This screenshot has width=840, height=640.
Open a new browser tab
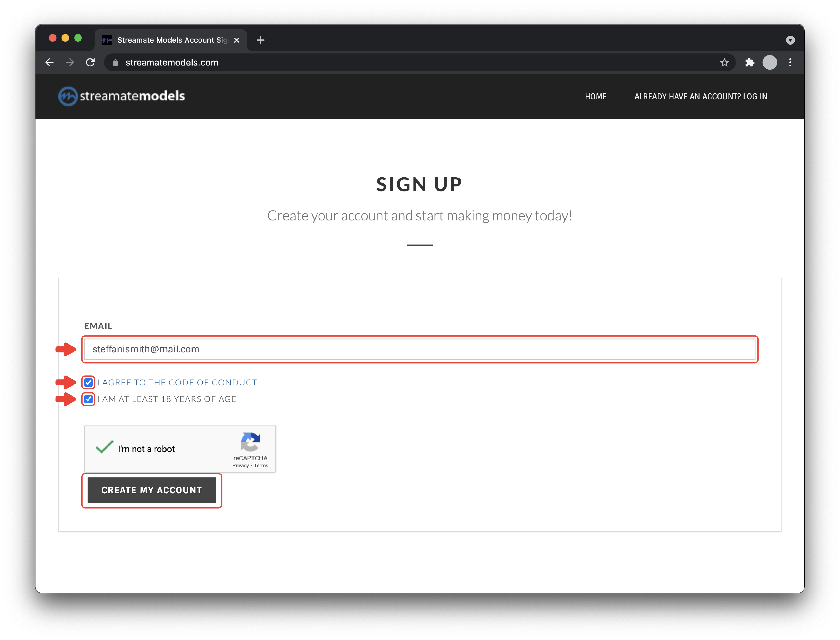point(261,40)
